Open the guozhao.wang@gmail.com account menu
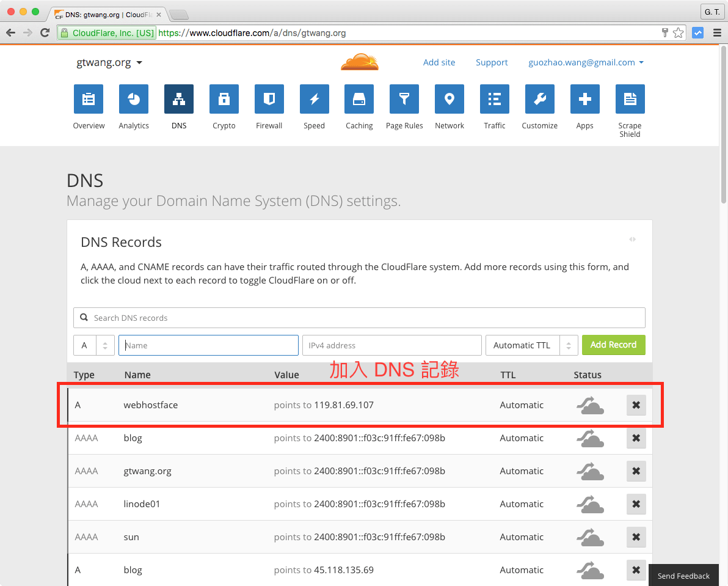Viewport: 728px width, 586px height. tap(585, 62)
